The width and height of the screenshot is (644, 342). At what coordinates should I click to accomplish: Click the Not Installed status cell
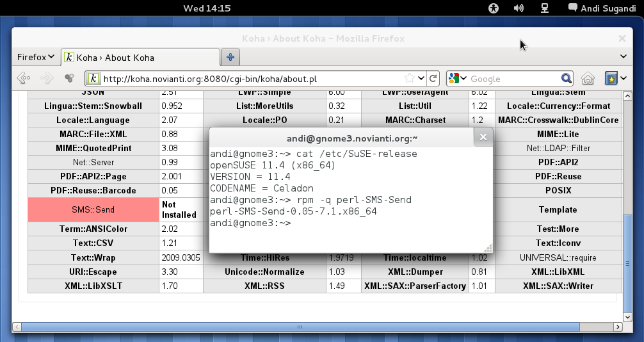181,209
